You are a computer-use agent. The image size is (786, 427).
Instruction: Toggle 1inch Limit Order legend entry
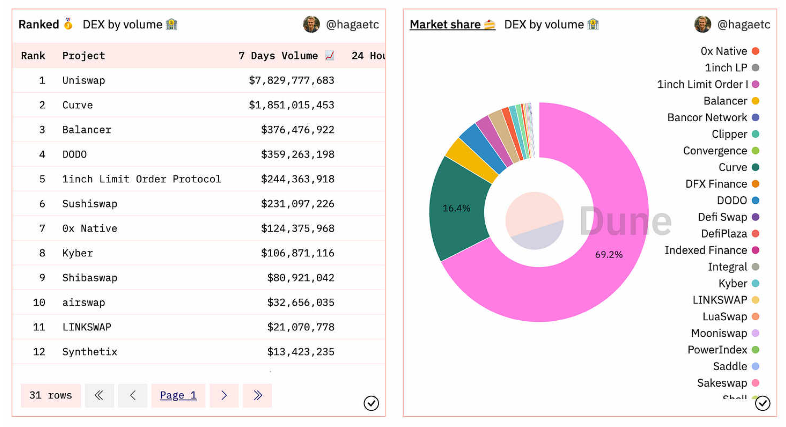(708, 84)
